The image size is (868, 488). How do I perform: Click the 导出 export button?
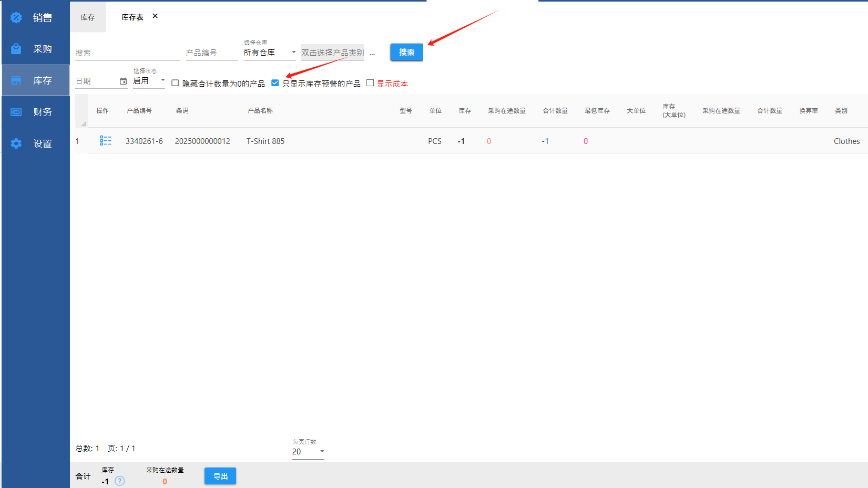coord(220,476)
